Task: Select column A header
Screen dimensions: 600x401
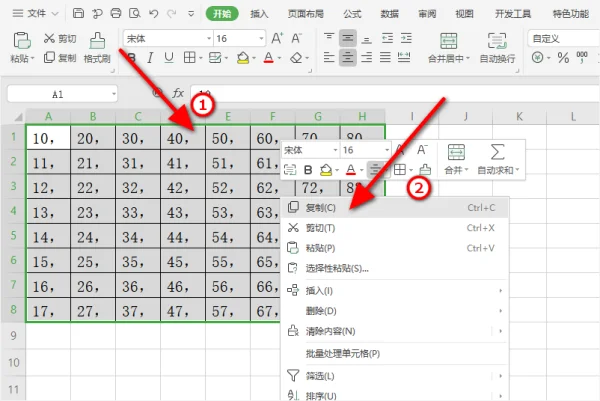Action: [x=48, y=116]
